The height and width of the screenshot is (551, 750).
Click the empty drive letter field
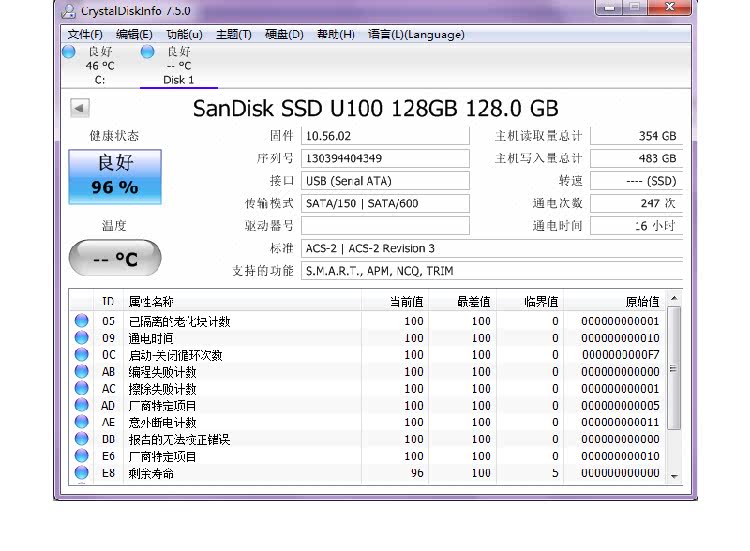pos(385,226)
